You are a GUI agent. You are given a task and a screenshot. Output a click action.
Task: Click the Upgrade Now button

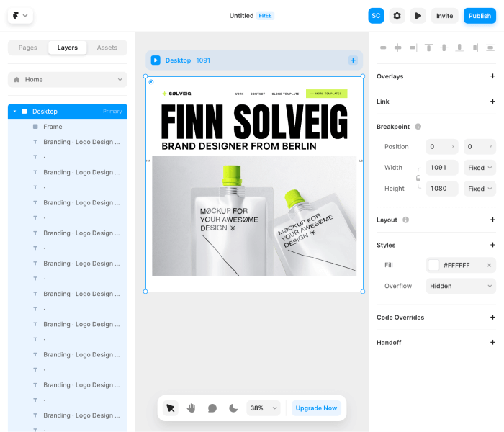tap(316, 408)
